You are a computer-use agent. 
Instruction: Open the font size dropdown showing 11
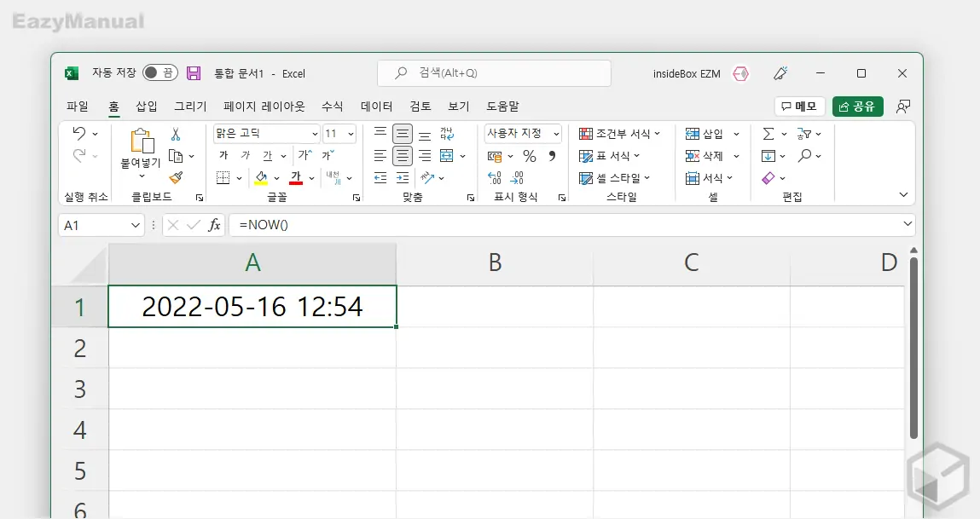click(337, 133)
